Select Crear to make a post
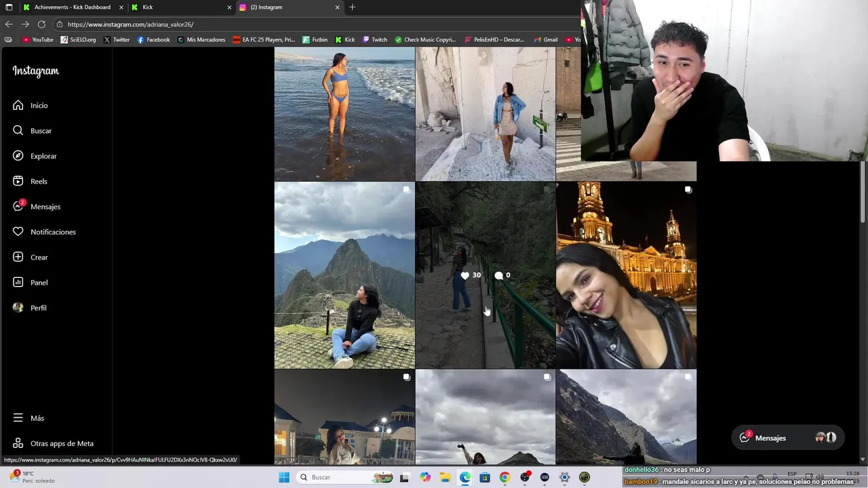Screen dimensions: 868x488 tap(31, 258)
